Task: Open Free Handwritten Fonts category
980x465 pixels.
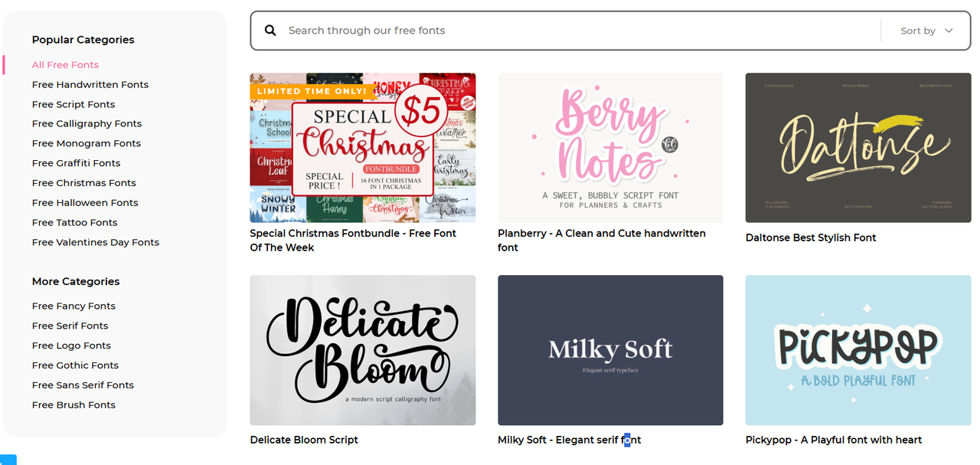Action: [x=90, y=85]
